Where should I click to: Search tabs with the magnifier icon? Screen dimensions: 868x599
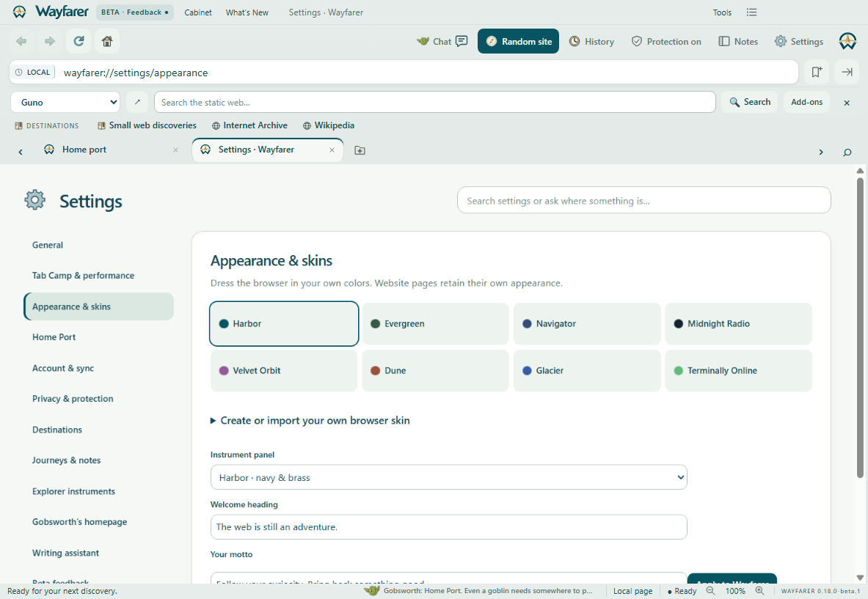click(x=847, y=152)
